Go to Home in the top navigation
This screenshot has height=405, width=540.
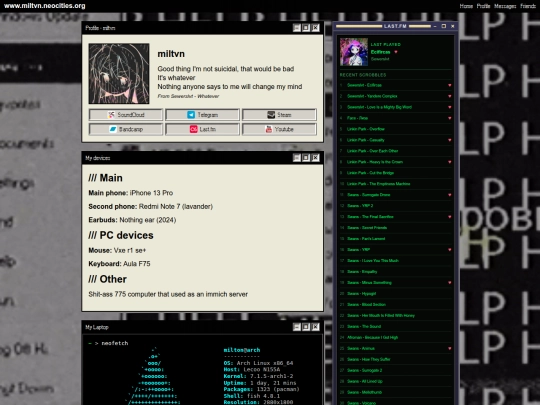(466, 6)
